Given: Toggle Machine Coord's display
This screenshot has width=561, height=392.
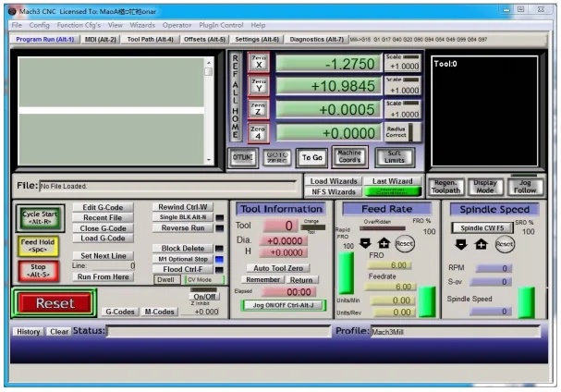Looking at the screenshot, I should 349,157.
